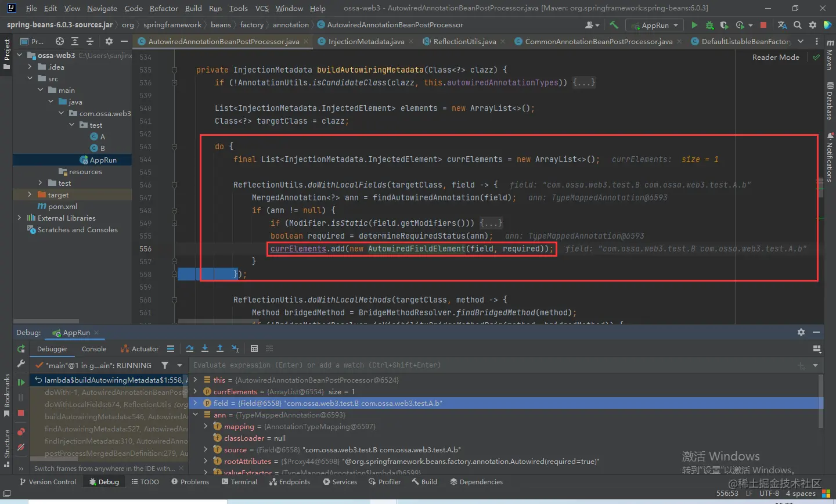
Task: Rerun AppRun in Debug panel
Action: 21,349
